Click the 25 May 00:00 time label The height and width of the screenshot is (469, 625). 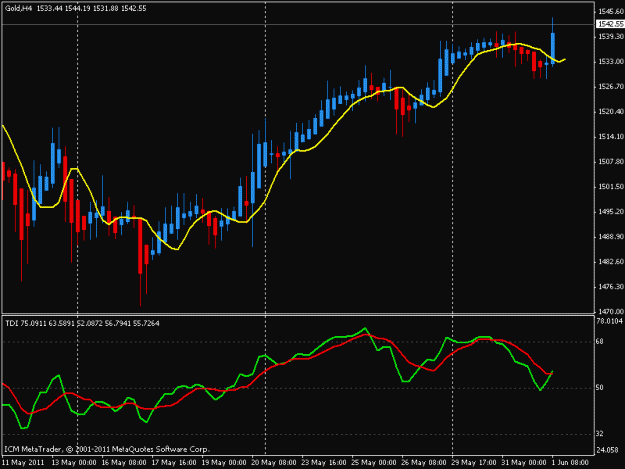[x=373, y=463]
